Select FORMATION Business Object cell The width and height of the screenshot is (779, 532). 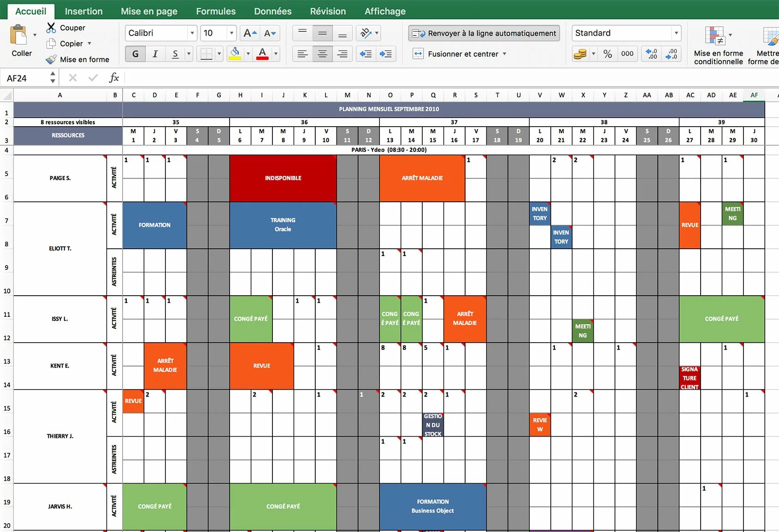(x=432, y=506)
